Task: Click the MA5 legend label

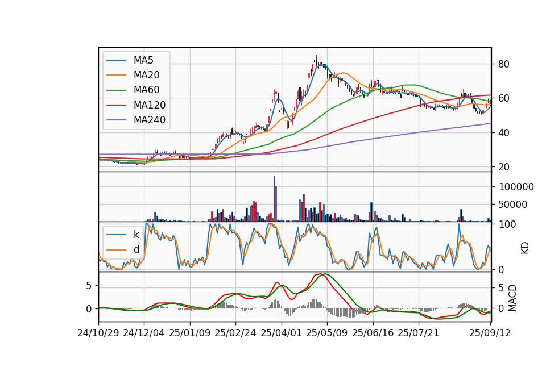Action: 143,60
